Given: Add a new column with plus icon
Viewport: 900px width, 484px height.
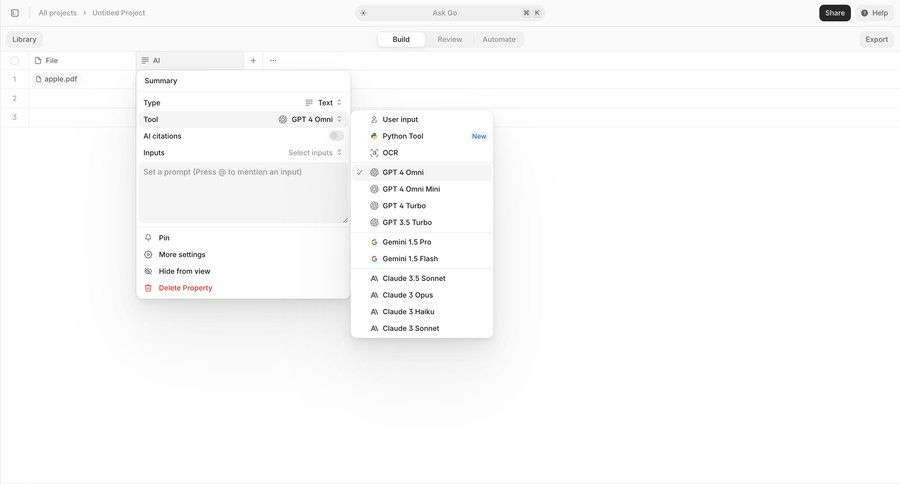Looking at the screenshot, I should click(253, 60).
